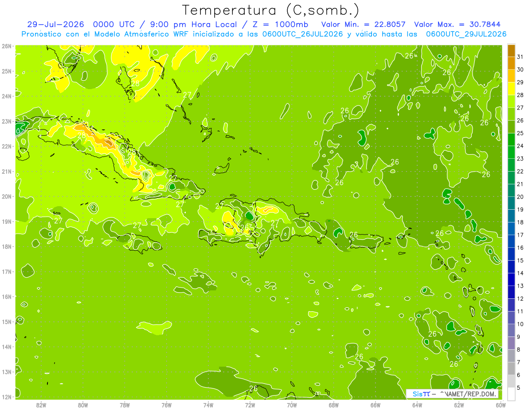Screen dimensions: 532x411
Task: Select the '16' color scale label
Action: pyautogui.click(x=520, y=248)
